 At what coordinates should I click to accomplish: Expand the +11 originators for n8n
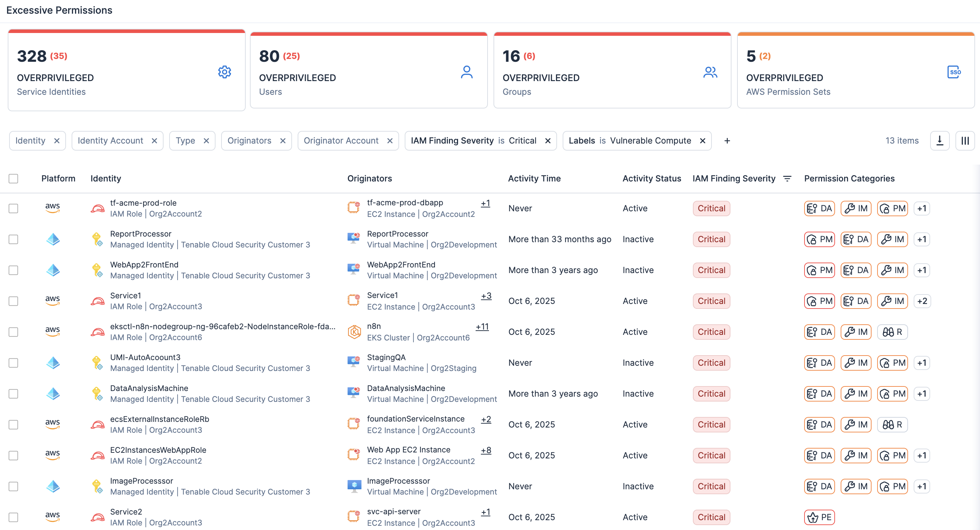point(482,326)
